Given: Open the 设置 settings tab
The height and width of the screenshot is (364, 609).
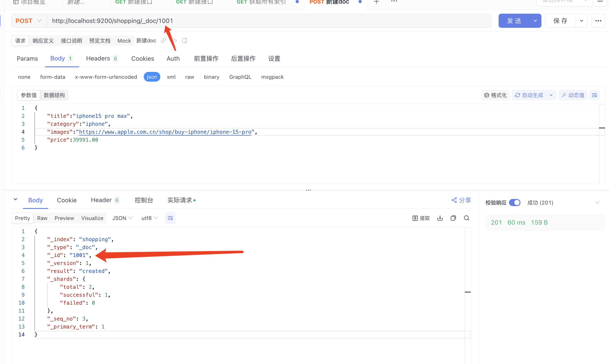Looking at the screenshot, I should 274,59.
